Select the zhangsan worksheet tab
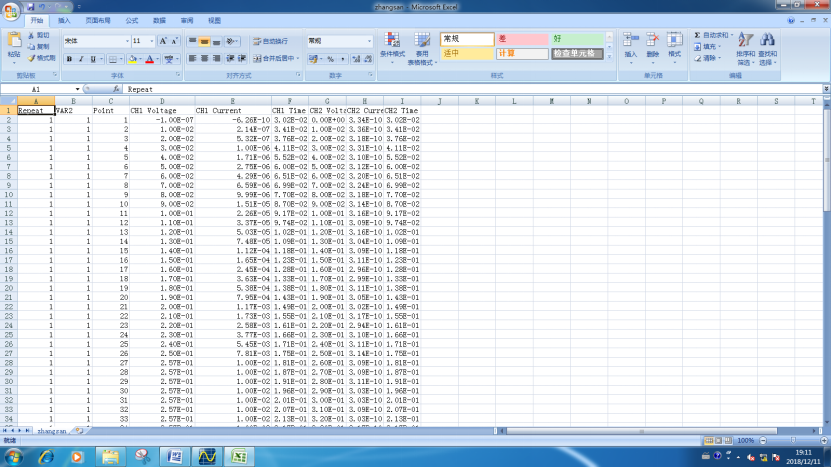This screenshot has width=831, height=468. [x=51, y=431]
